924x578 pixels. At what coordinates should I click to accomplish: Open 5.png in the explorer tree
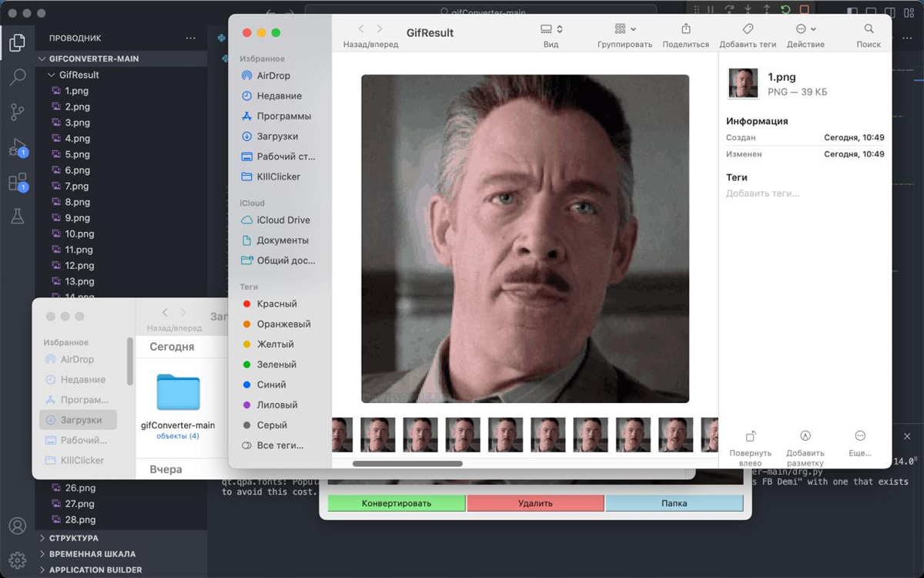77,154
